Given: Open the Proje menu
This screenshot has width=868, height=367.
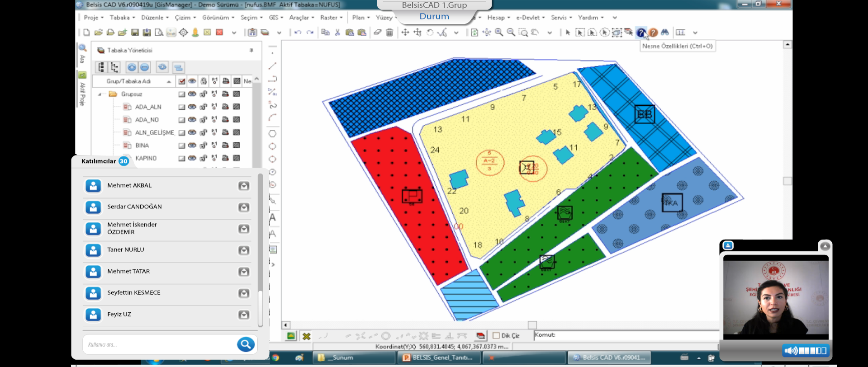Looking at the screenshot, I should (x=94, y=18).
